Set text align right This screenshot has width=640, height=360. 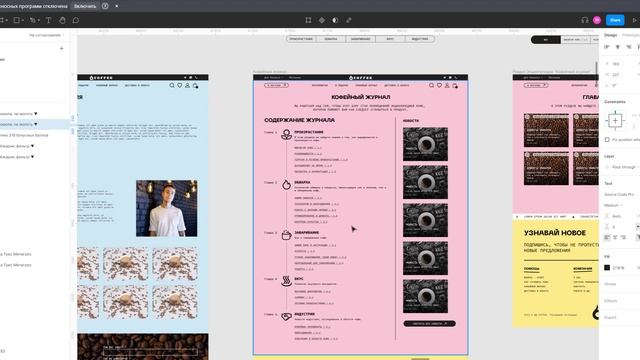[x=623, y=237]
